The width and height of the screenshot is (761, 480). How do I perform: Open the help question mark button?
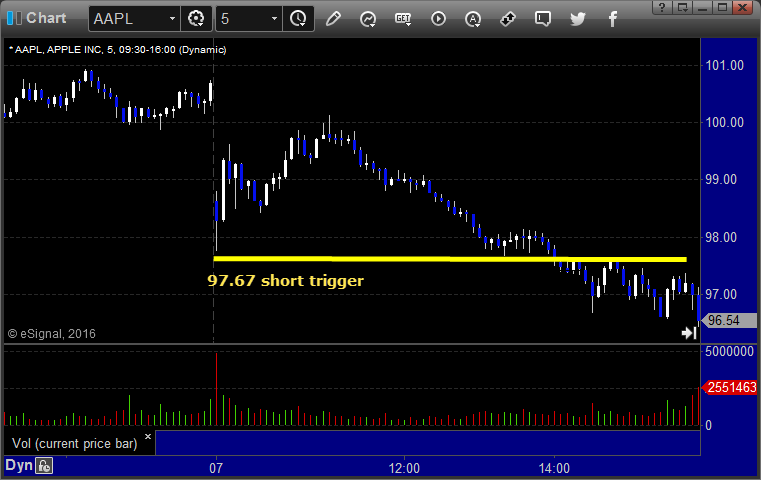click(x=662, y=7)
